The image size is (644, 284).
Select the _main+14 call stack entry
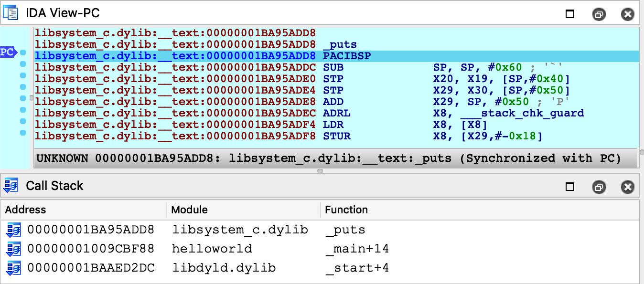click(x=356, y=249)
